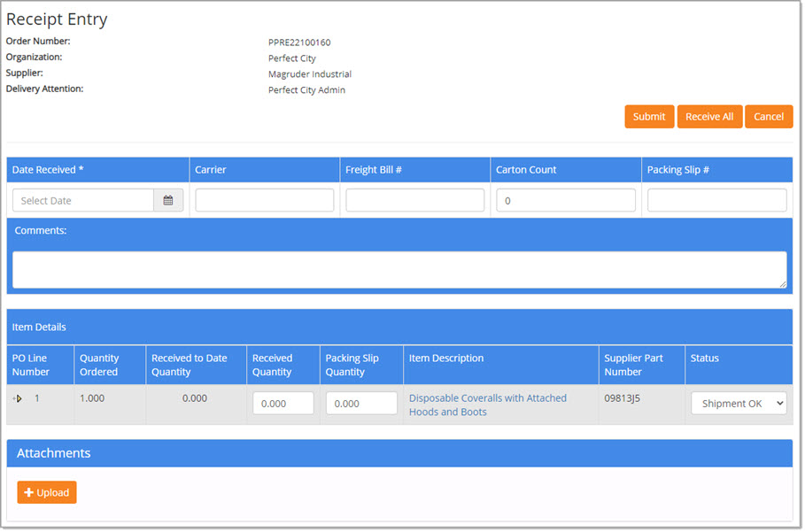
Task: Click the Receive All button
Action: point(709,117)
